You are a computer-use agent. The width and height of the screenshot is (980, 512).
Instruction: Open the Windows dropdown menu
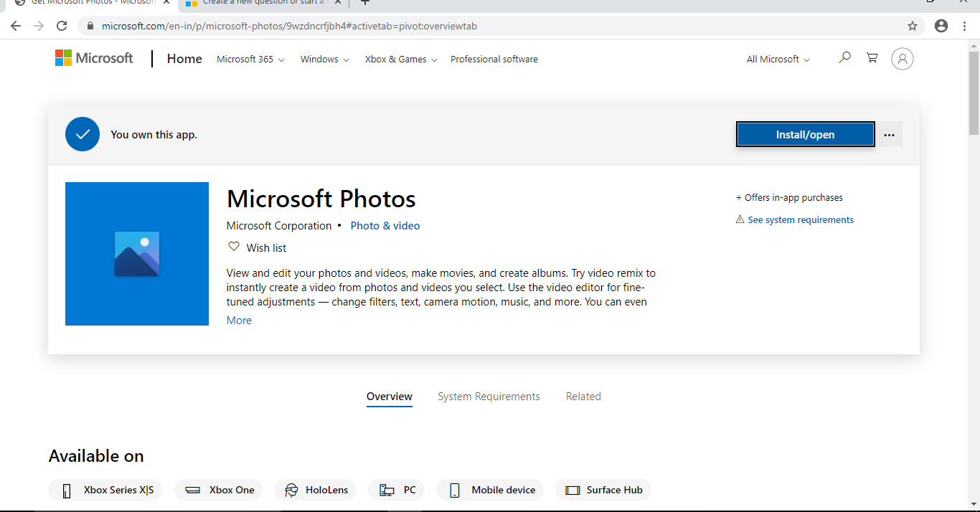pyautogui.click(x=324, y=60)
